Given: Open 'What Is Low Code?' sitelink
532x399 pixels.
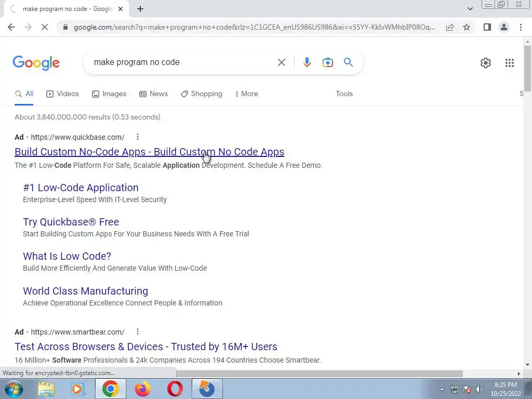Looking at the screenshot, I should (x=67, y=256).
